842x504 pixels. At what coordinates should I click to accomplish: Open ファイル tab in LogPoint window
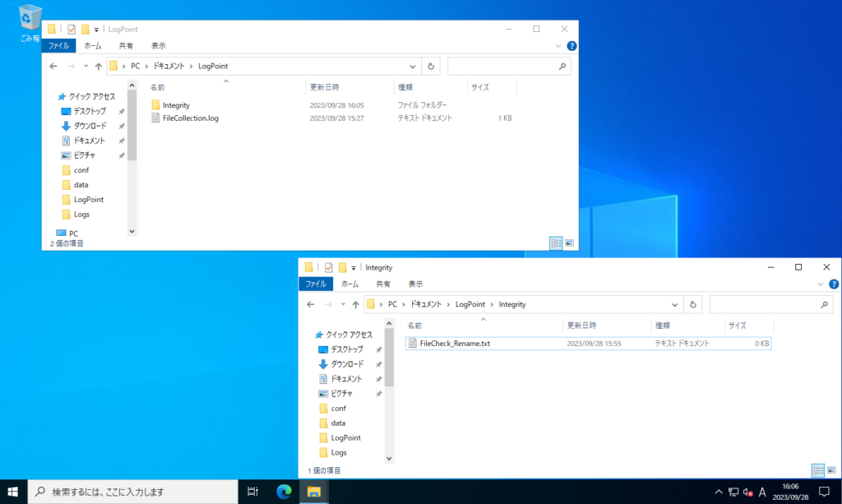58,45
